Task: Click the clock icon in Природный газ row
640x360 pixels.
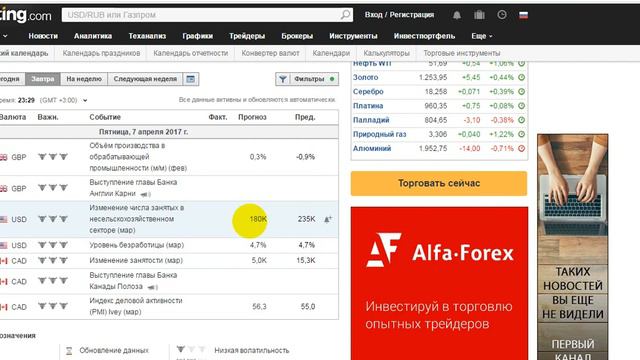Action: 521,134
